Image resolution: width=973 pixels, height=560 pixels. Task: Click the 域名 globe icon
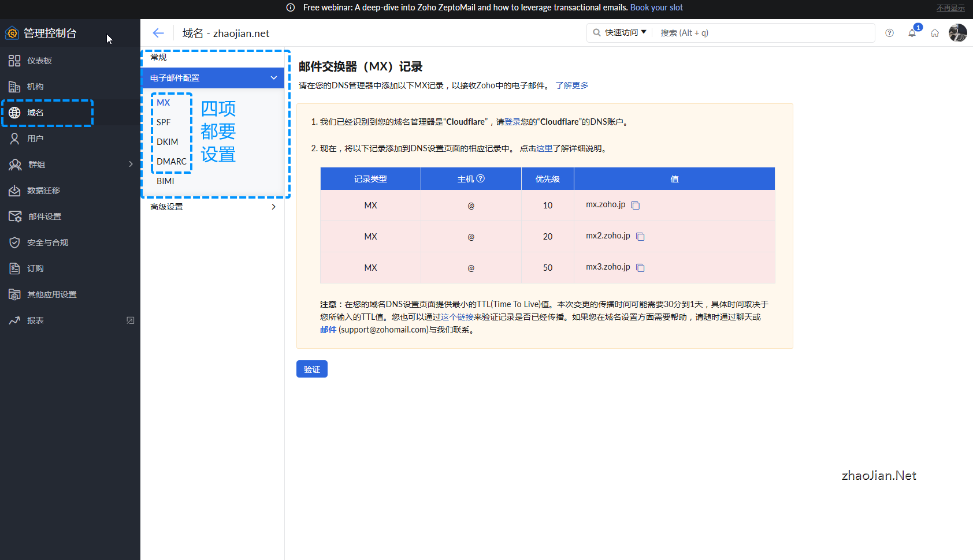tap(15, 113)
